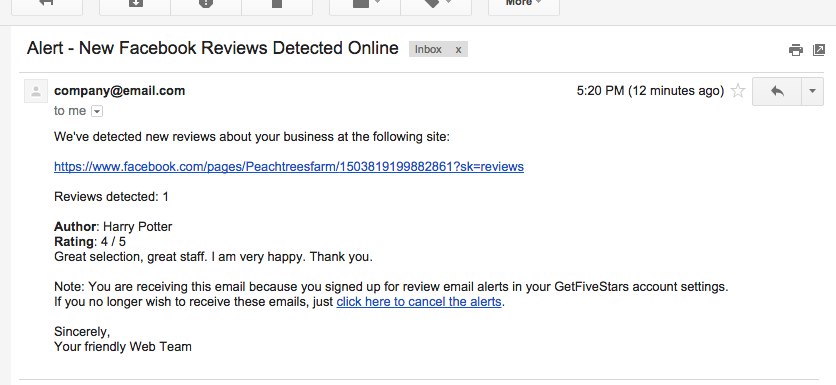Expand more reply options dropdown arrow
The width and height of the screenshot is (836, 385).
(813, 91)
